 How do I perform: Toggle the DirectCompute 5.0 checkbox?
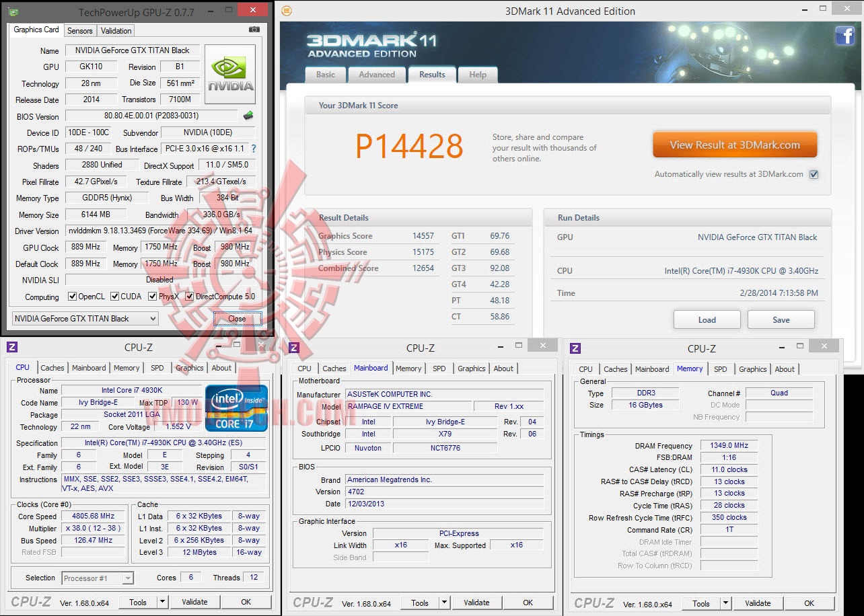tap(190, 297)
